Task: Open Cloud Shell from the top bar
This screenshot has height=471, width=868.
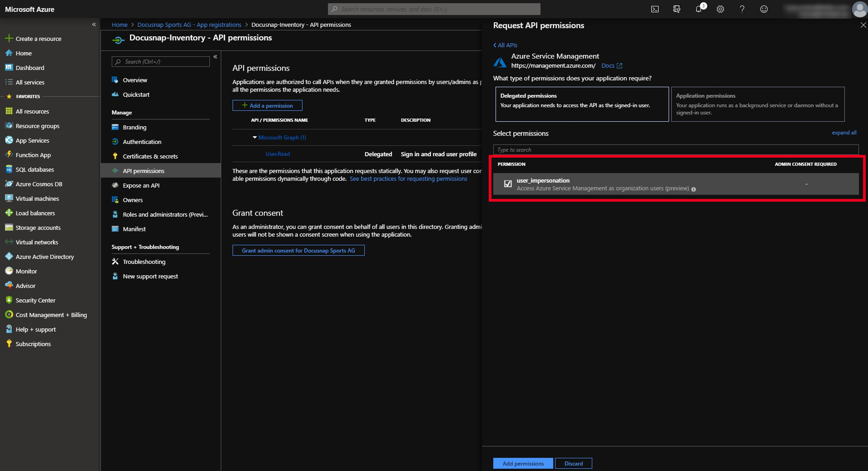Action: tap(655, 9)
